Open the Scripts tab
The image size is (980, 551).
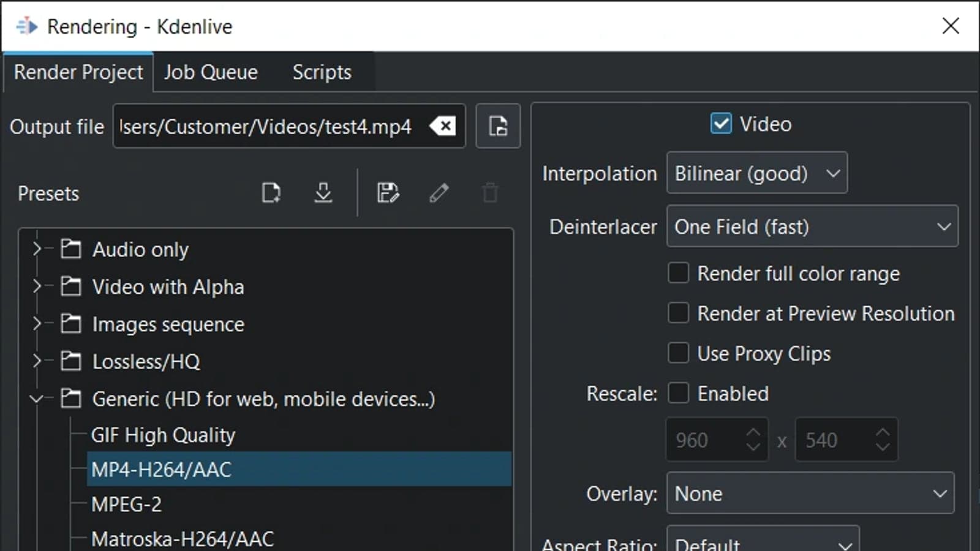[x=322, y=72]
